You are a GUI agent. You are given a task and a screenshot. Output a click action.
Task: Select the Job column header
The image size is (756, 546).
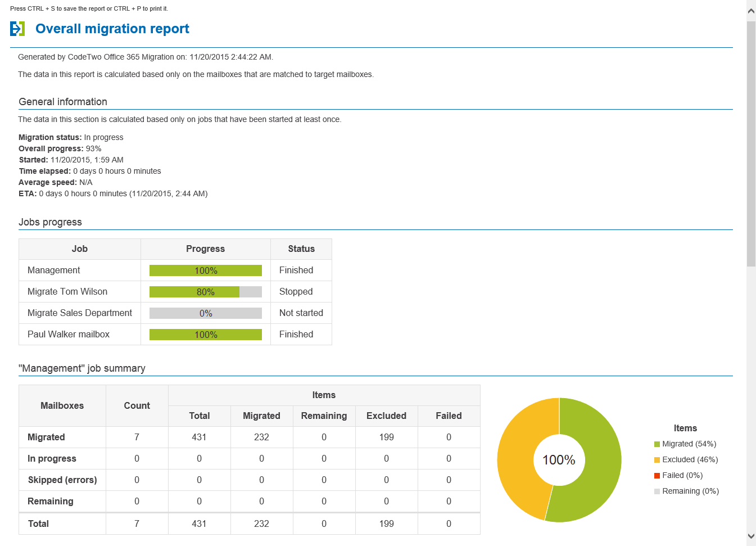(80, 249)
